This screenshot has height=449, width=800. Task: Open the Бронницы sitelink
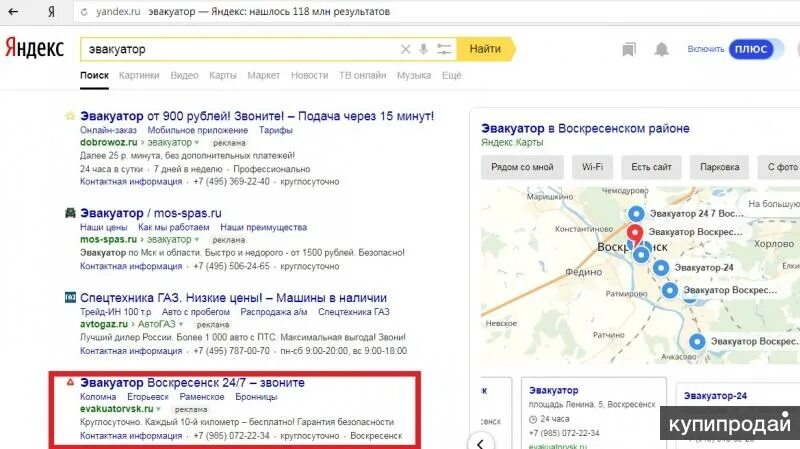pos(256,397)
